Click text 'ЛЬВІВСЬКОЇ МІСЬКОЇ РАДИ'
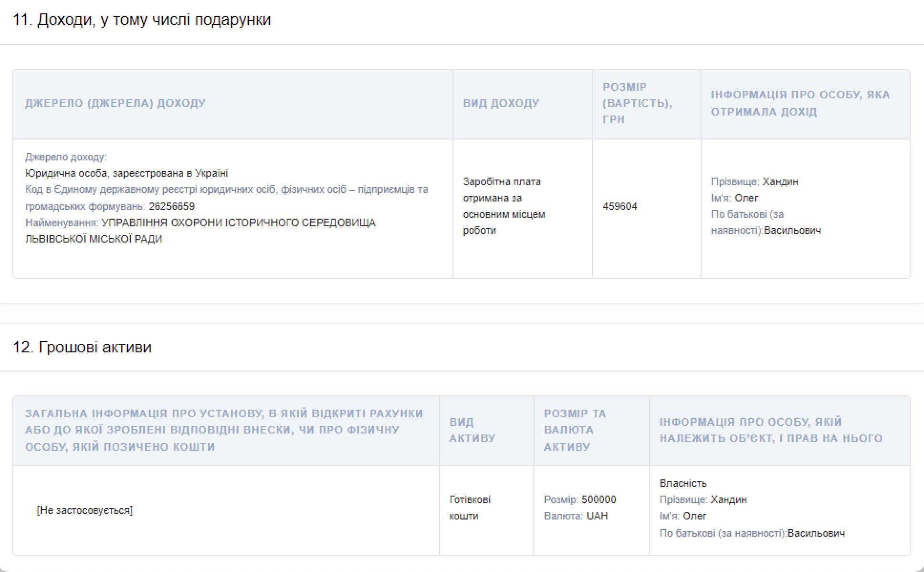Screen dimensions: 924x572 (94, 239)
